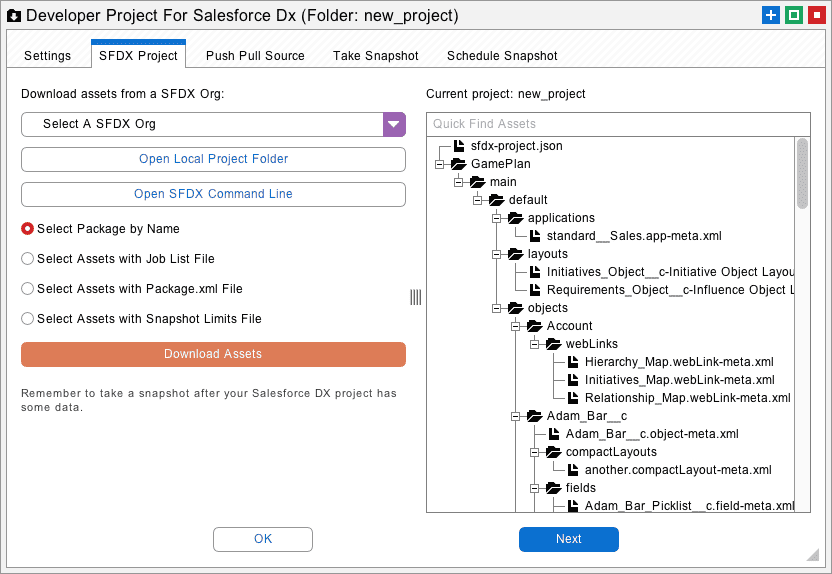Click the Relationship_Map webLink file icon
832x574 pixels.
coord(573,398)
